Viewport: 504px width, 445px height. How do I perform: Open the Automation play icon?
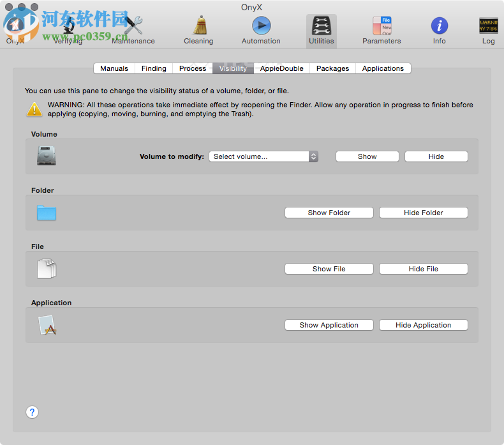point(262,25)
